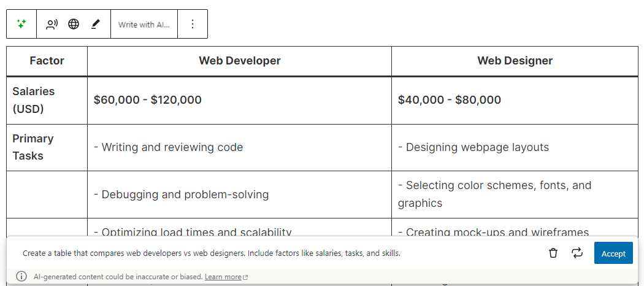Select the Web Developer header cell
The image size is (644, 286).
coord(239,61)
